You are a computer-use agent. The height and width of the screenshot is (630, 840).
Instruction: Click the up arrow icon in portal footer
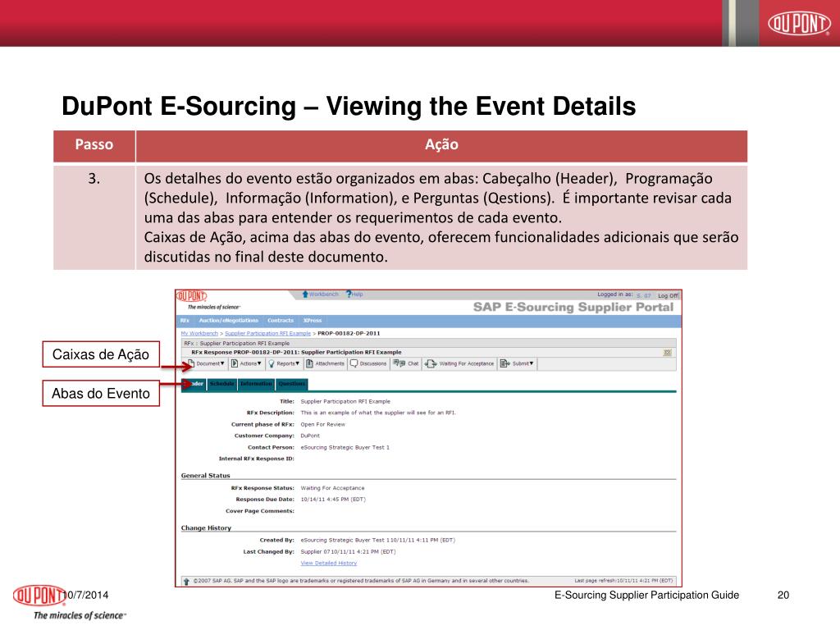tap(186, 582)
